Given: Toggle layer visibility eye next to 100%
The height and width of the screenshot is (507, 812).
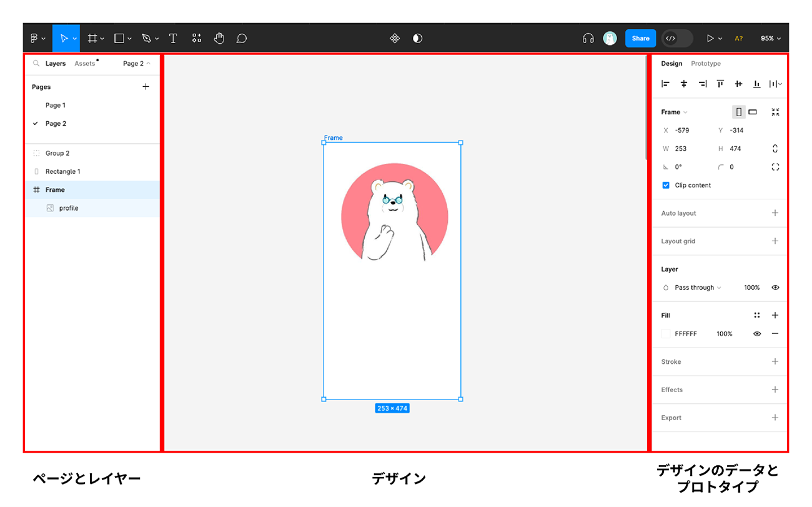Looking at the screenshot, I should (775, 288).
